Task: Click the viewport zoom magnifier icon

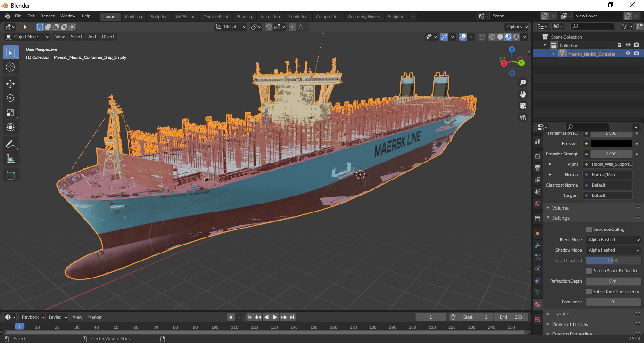Action: coord(522,82)
